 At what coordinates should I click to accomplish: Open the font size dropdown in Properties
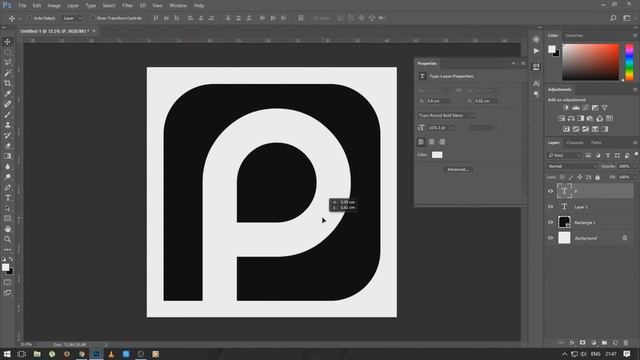pos(452,128)
